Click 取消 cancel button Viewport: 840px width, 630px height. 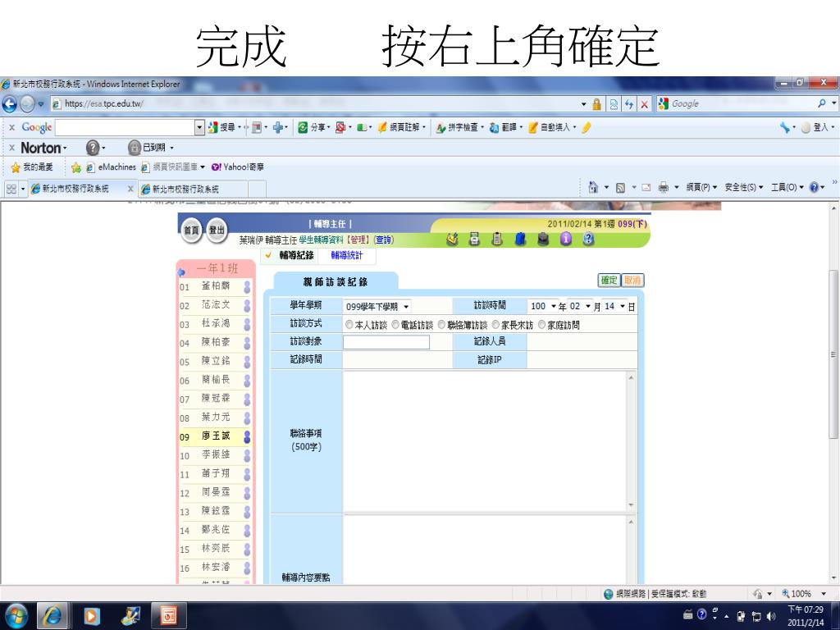[632, 280]
